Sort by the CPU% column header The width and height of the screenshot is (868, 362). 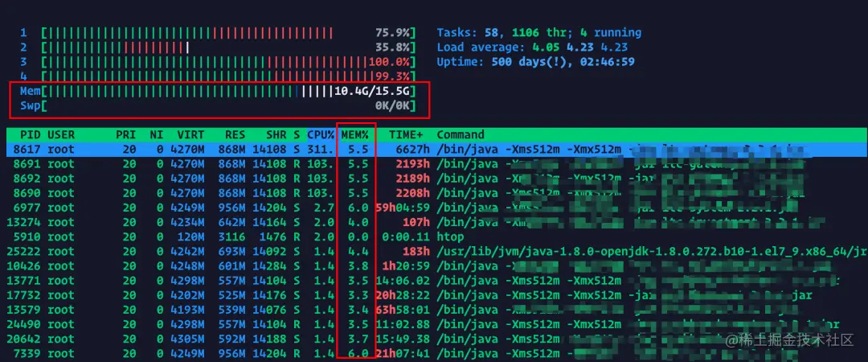(x=321, y=134)
